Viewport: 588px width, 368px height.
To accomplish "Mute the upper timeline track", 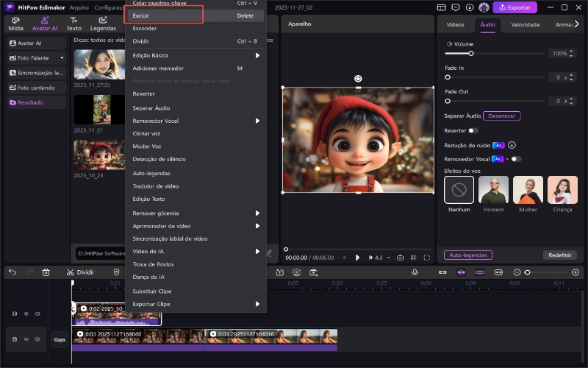I will click(37, 314).
